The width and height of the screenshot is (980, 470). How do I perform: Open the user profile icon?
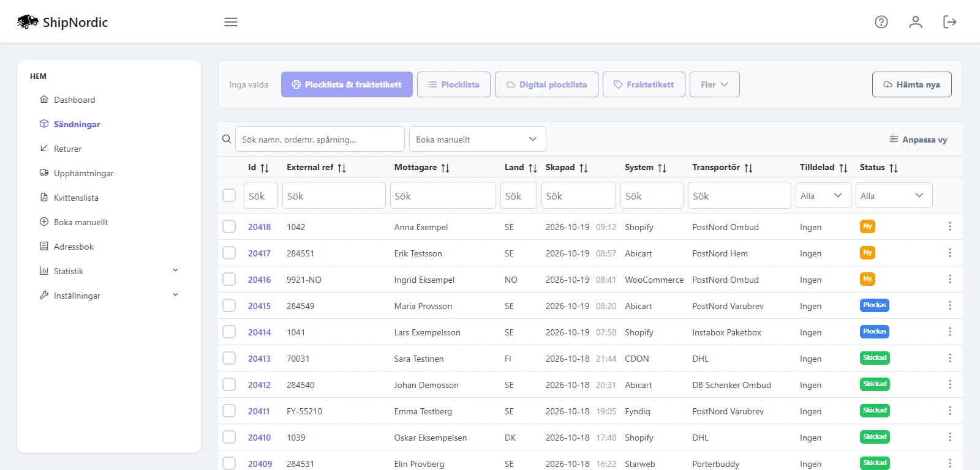pos(916,22)
